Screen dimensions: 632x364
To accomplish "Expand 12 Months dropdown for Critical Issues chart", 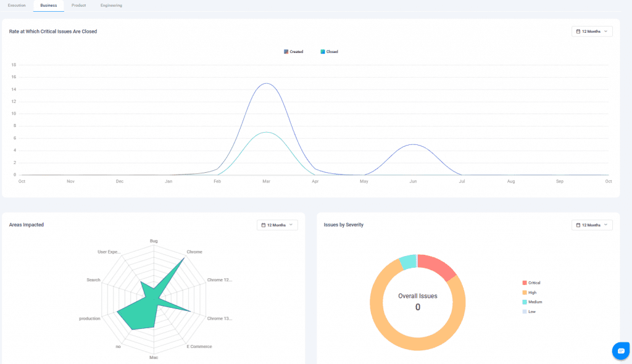I will [592, 31].
